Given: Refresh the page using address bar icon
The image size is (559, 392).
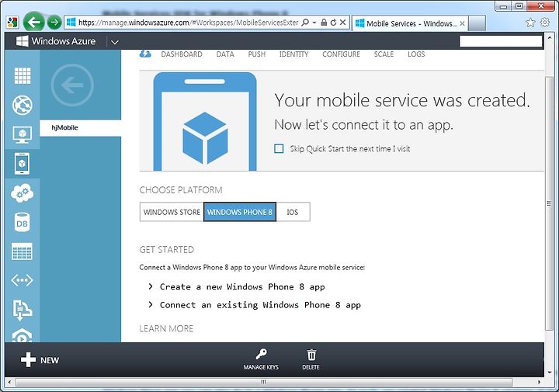Looking at the screenshot, I should 333,23.
